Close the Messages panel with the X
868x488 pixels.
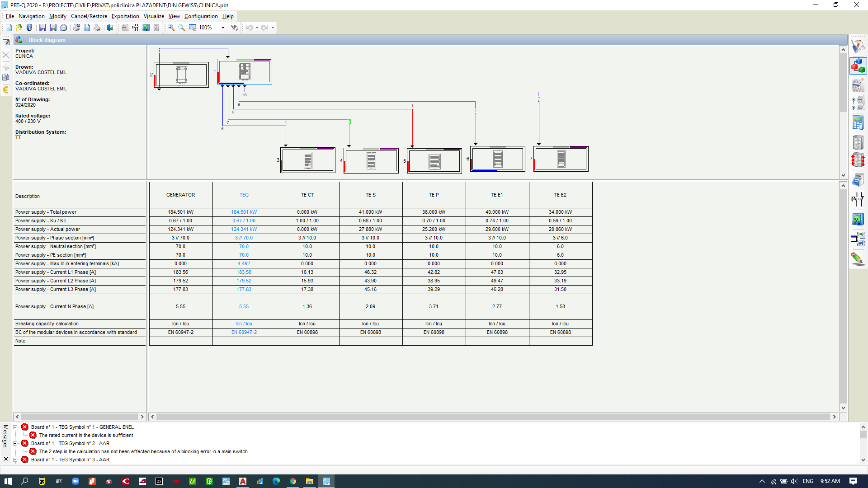click(x=6, y=459)
